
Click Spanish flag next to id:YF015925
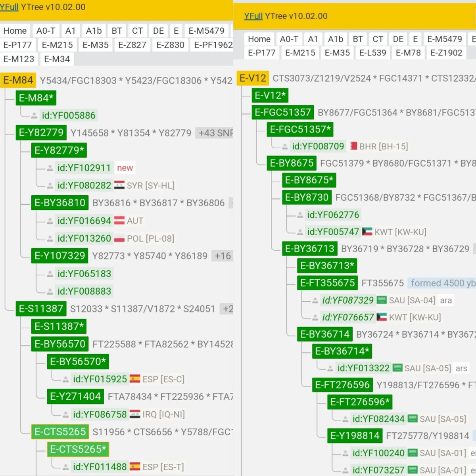(x=135, y=379)
